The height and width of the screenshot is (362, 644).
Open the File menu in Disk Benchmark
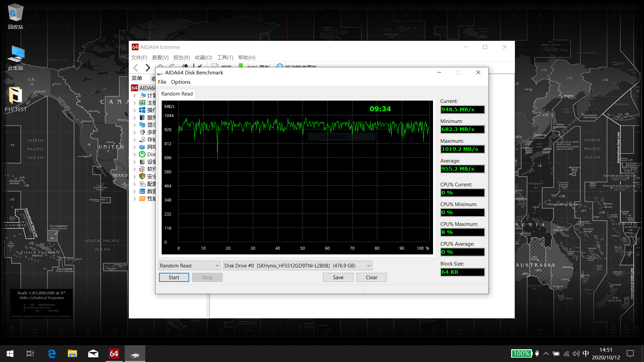pyautogui.click(x=162, y=82)
